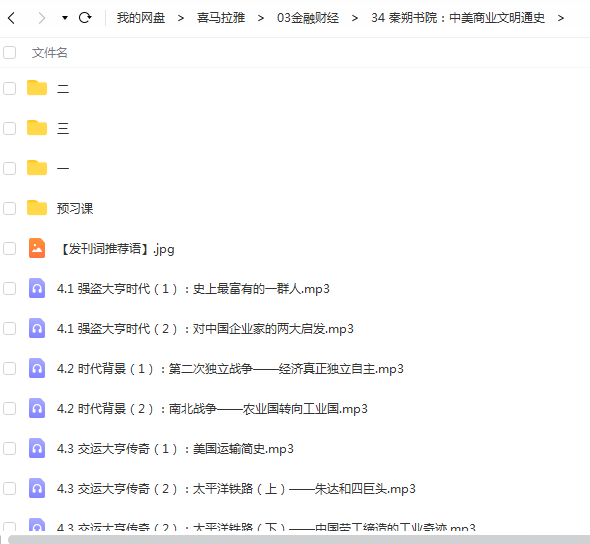Go back using the left arrow
Image resolution: width=590 pixels, height=544 pixels.
click(11, 18)
